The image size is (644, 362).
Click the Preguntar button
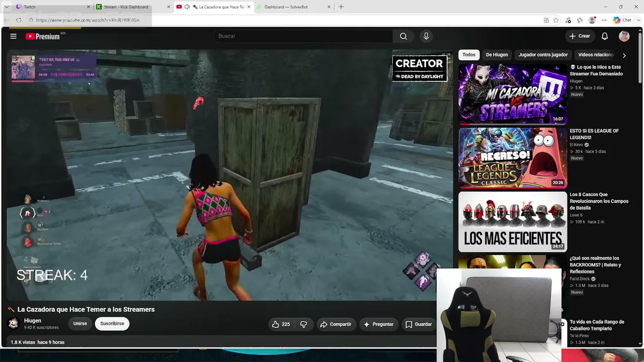378,324
